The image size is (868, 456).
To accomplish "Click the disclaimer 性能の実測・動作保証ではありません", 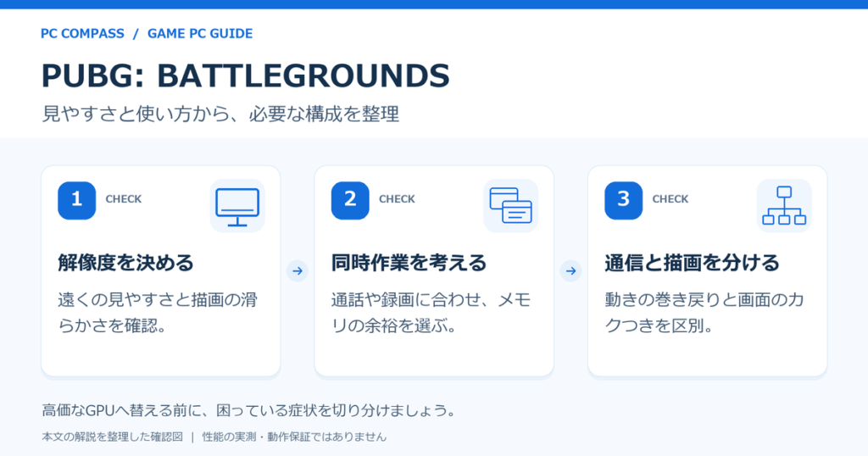I will [294, 437].
